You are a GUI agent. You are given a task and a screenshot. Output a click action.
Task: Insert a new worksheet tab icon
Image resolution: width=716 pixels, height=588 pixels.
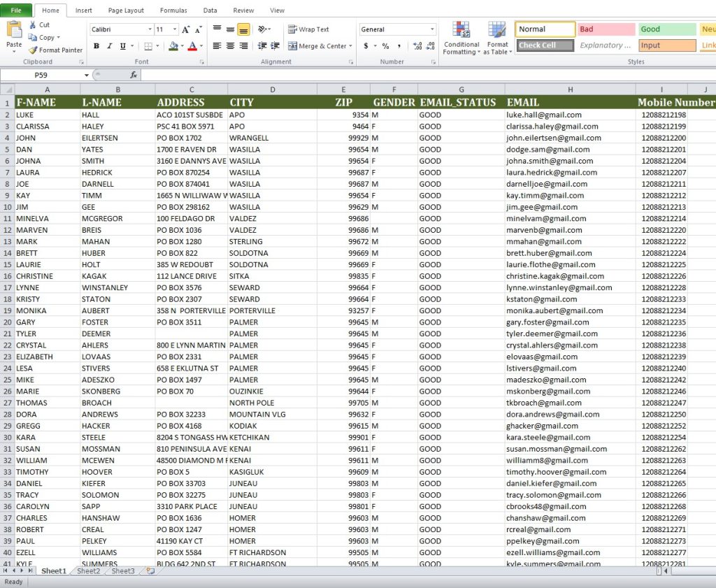(150, 571)
